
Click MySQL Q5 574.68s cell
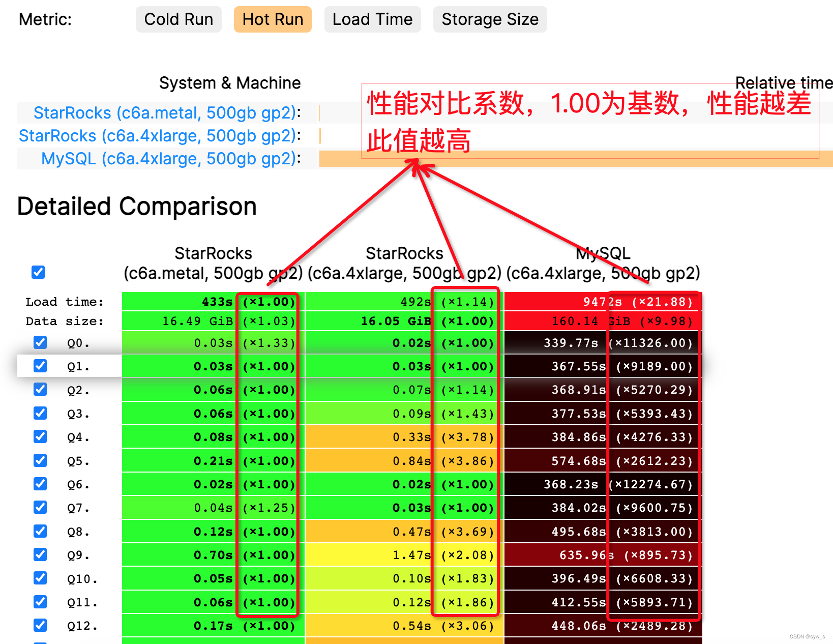coord(603,461)
